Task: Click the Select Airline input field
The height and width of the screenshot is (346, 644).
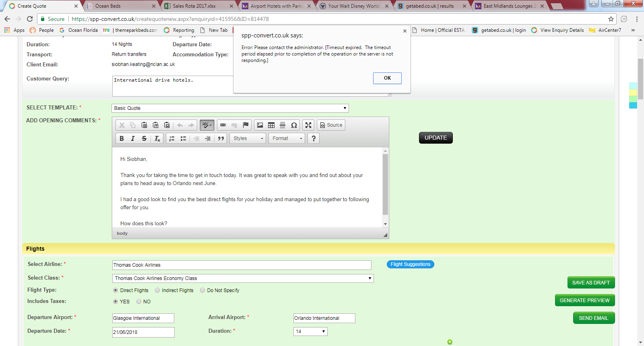Action: click(x=242, y=265)
